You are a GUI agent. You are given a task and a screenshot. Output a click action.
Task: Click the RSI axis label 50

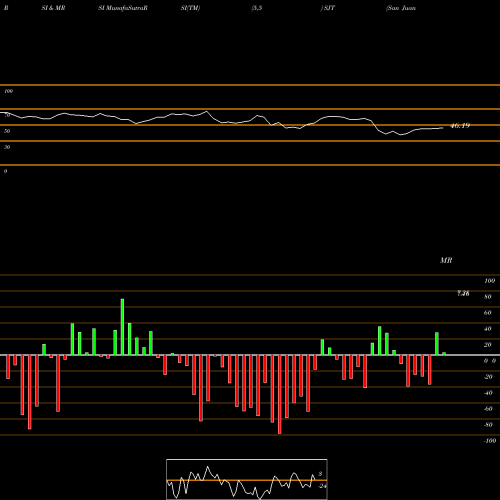pyautogui.click(x=7, y=131)
